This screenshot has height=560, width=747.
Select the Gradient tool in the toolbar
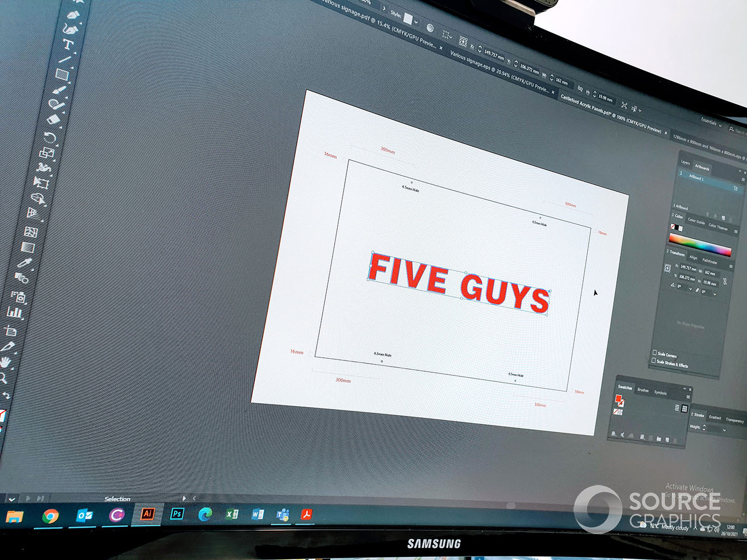coord(27,247)
